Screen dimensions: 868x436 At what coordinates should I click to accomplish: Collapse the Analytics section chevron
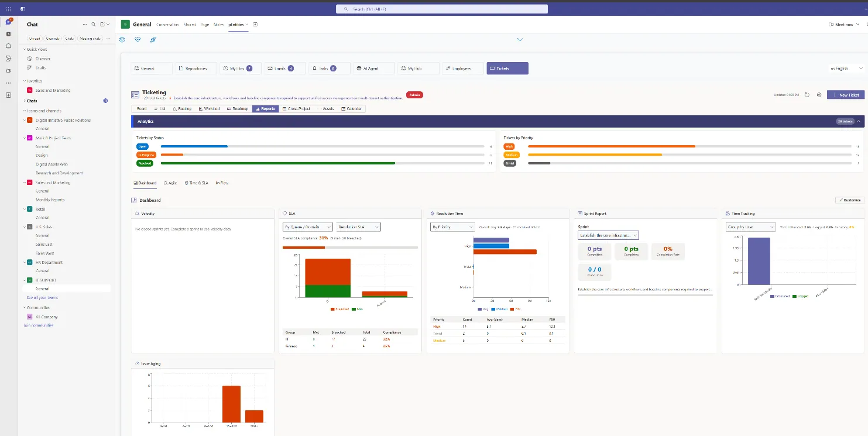coord(859,121)
